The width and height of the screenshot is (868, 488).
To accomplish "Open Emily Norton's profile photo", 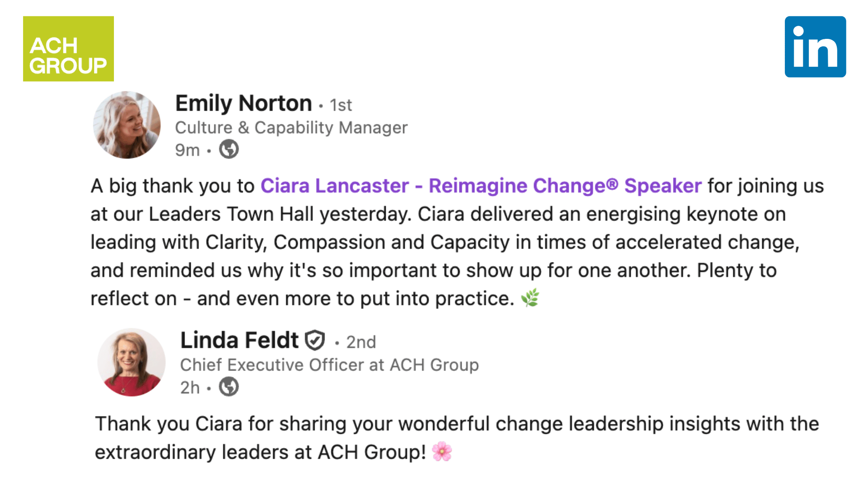I will [127, 125].
